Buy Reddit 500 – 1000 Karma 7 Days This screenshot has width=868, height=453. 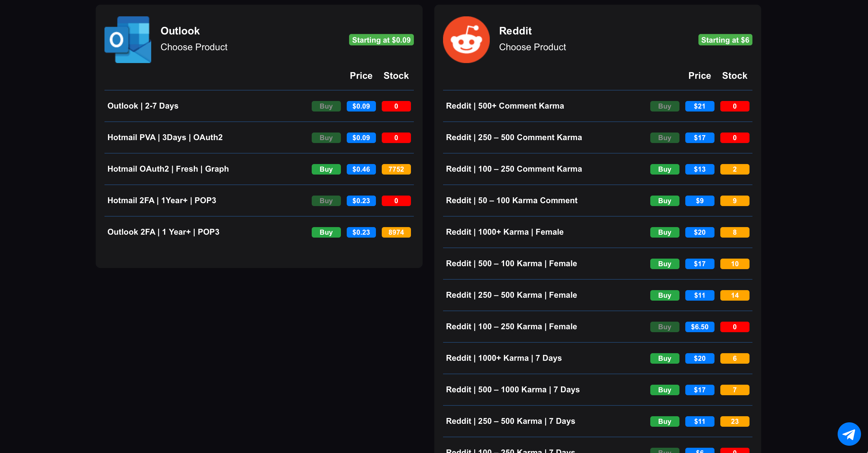(x=665, y=390)
